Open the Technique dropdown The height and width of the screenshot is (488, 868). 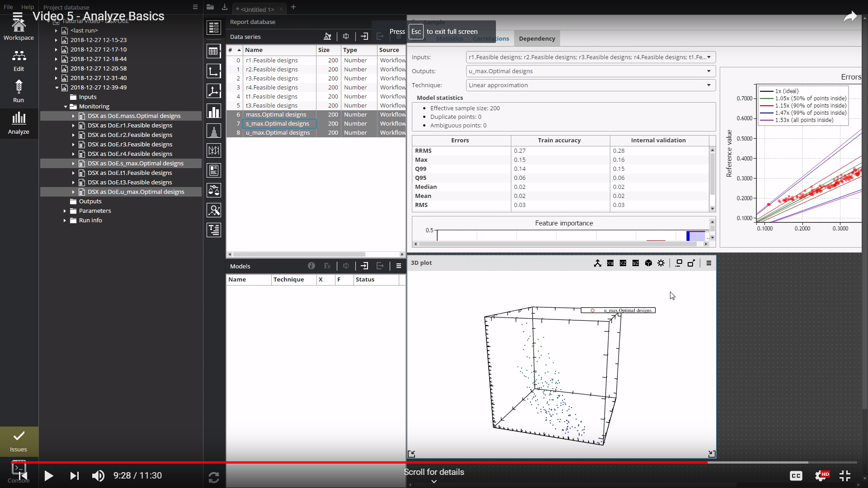590,85
